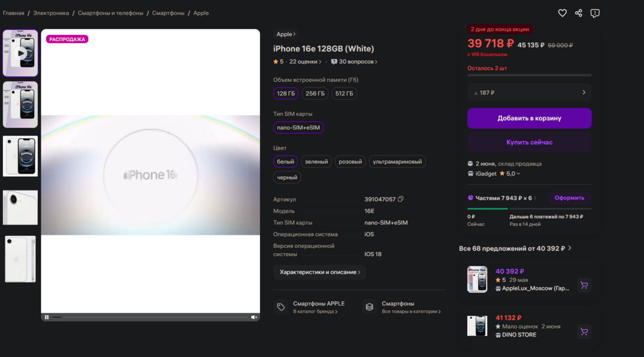The image size is (644, 357).
Task: Select the розовый color option
Action: click(350, 161)
